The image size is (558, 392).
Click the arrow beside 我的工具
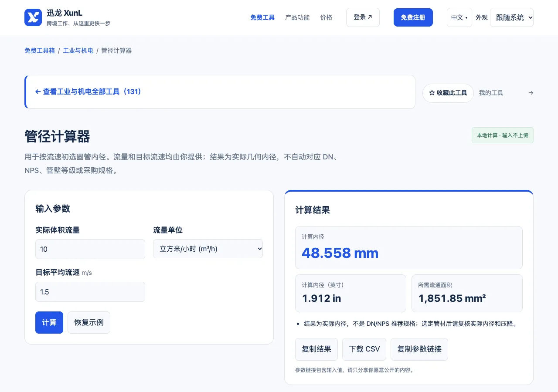point(531,93)
